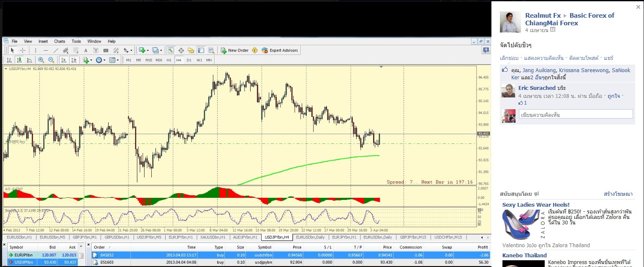This screenshot has height=267, width=644.
Task: Switch to the AUDJPYbn,H1 chart tab
Action: pos(245,237)
